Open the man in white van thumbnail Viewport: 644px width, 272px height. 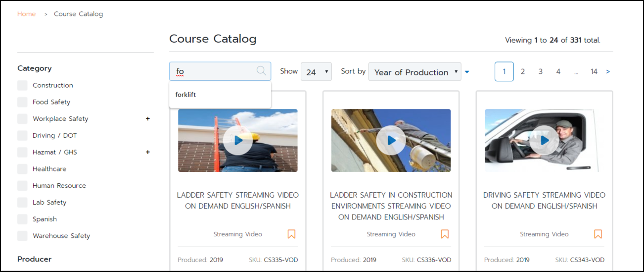[545, 141]
